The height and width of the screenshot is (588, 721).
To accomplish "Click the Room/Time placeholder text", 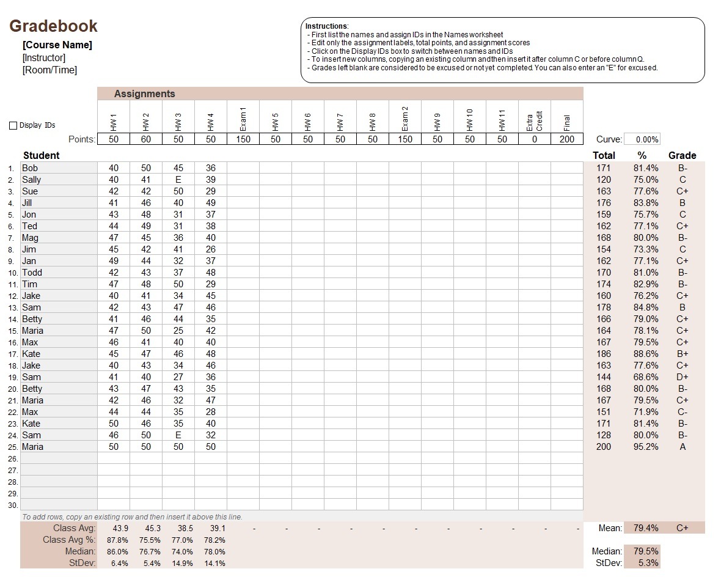I will point(50,70).
